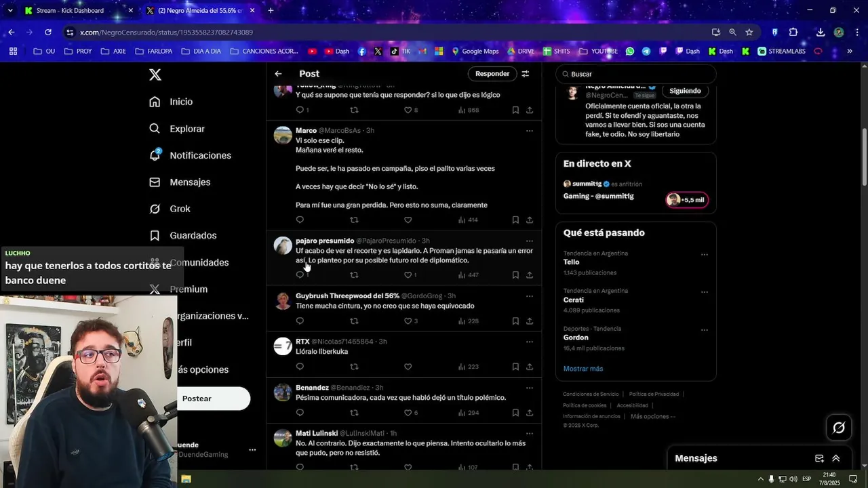Like Marco's reply
868x488 pixels.
[408, 220]
